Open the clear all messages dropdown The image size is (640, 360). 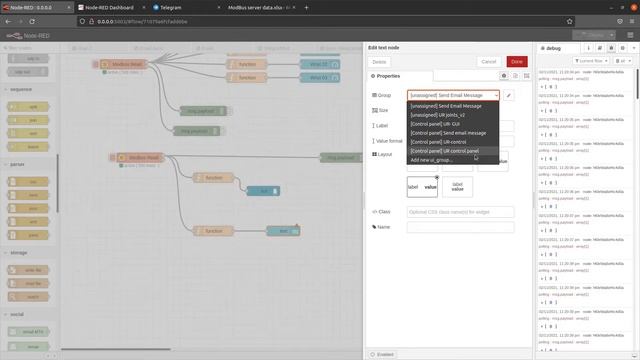tap(623, 61)
